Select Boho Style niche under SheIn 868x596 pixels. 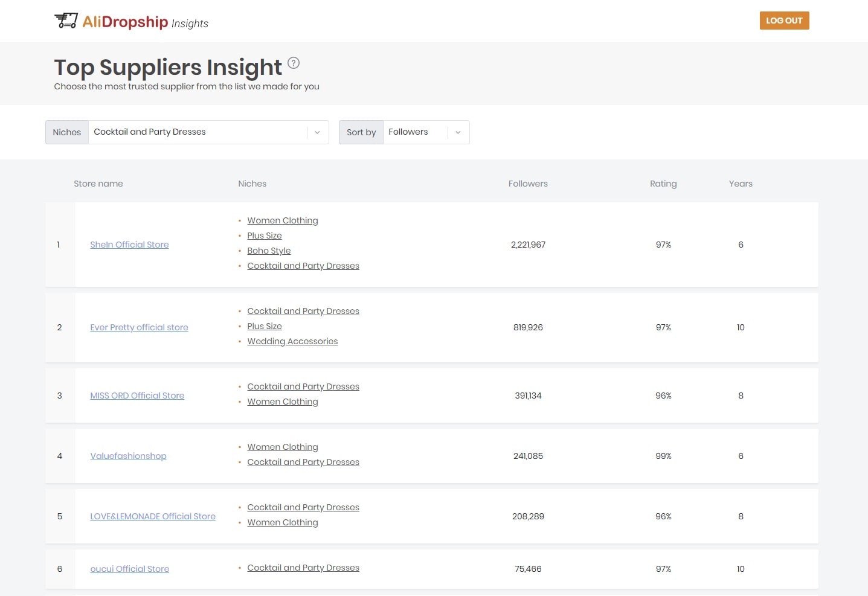tap(269, 251)
